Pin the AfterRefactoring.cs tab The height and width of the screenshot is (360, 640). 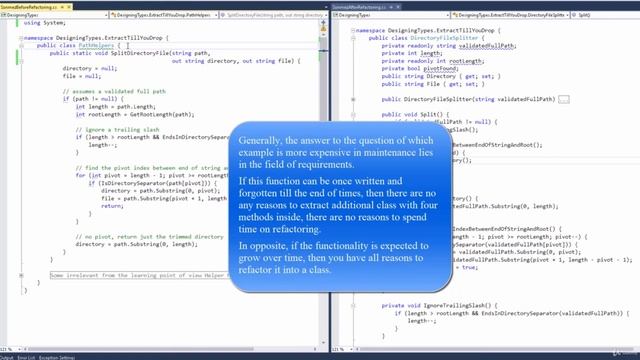(391, 7)
